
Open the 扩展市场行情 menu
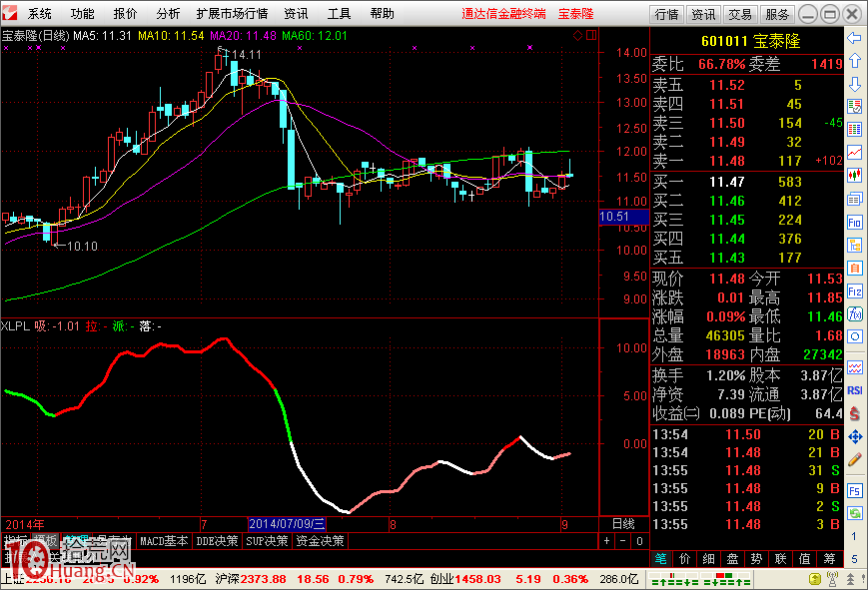[232, 14]
